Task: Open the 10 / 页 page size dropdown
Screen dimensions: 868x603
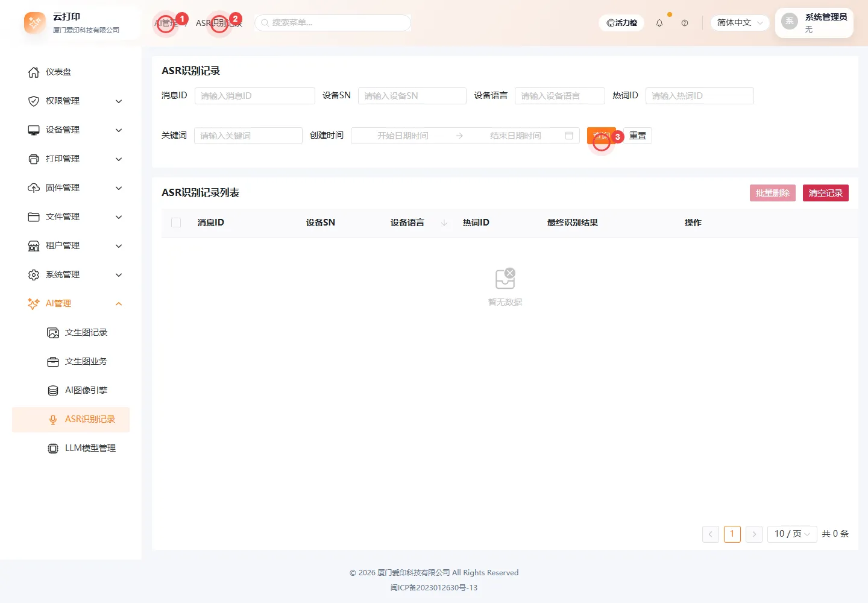Action: pyautogui.click(x=792, y=534)
